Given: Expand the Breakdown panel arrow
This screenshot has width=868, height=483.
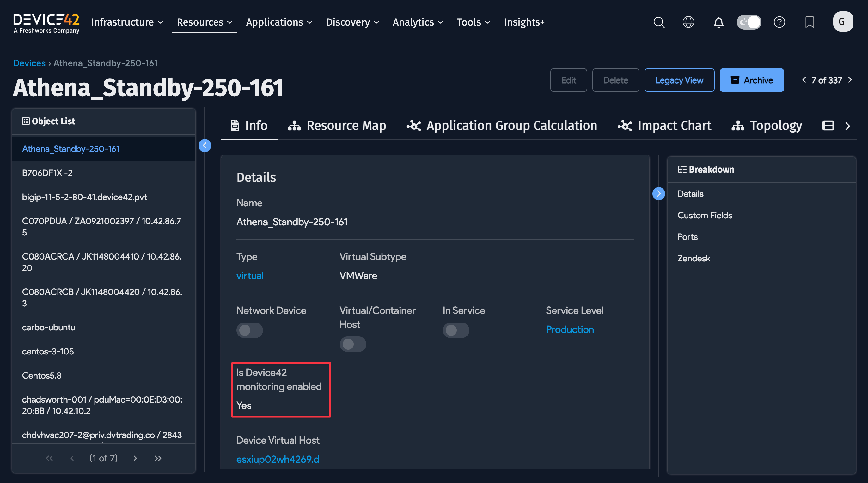Looking at the screenshot, I should click(x=658, y=194).
